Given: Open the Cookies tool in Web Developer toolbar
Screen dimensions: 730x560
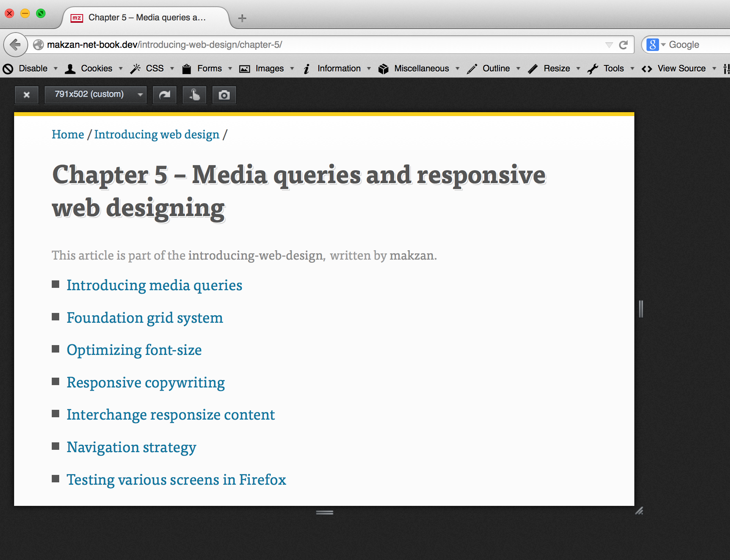Looking at the screenshot, I should (70, 68).
